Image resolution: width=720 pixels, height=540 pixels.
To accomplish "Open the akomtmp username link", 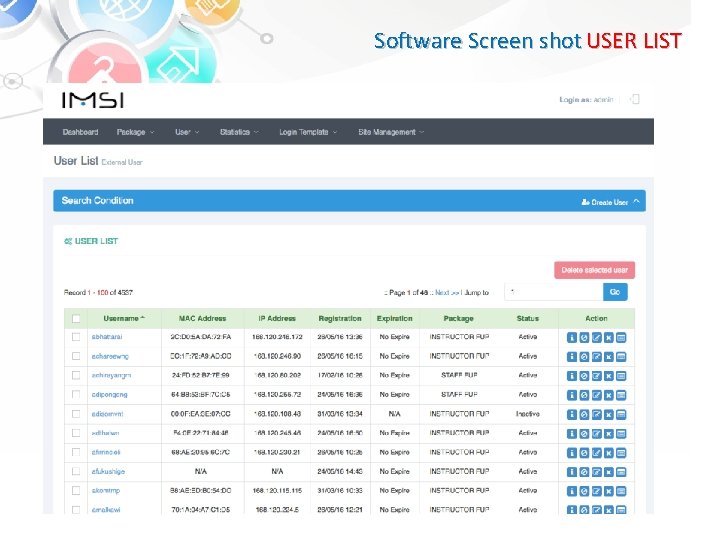I will [x=106, y=491].
